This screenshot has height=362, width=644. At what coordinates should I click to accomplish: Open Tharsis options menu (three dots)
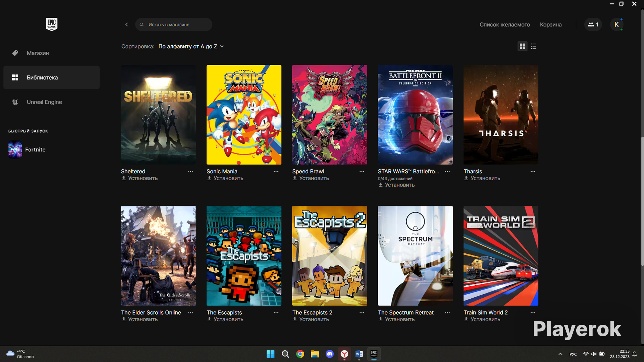[533, 172]
